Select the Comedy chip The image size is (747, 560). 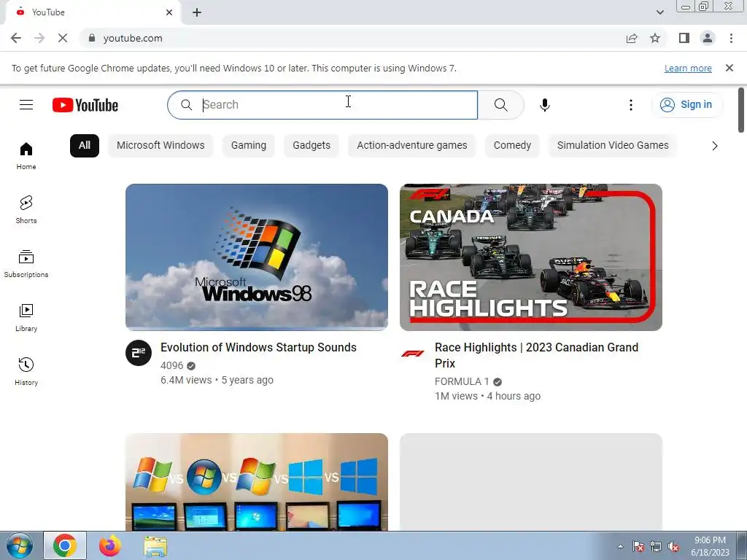tap(512, 146)
